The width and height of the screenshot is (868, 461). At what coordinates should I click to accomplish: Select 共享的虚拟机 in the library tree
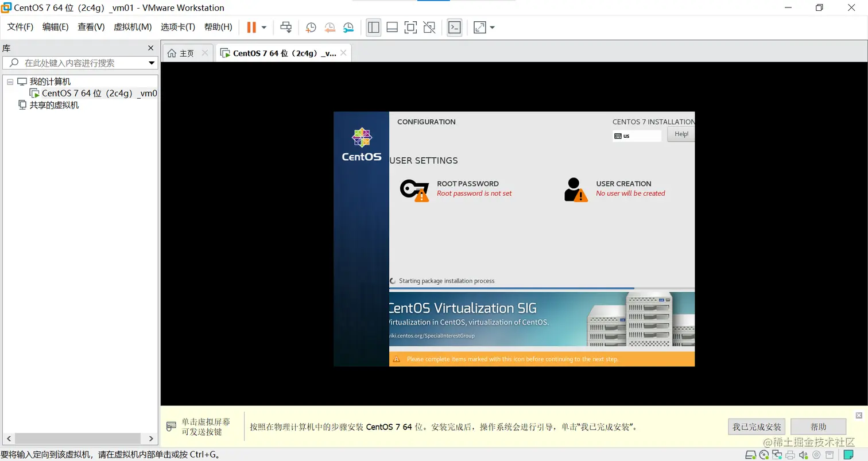54,105
